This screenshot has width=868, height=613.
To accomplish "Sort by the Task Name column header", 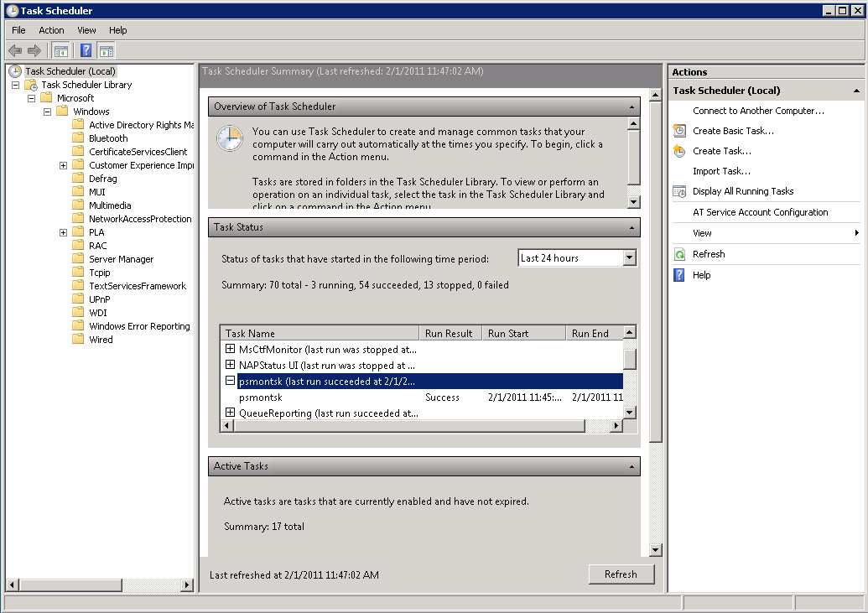I will click(320, 334).
